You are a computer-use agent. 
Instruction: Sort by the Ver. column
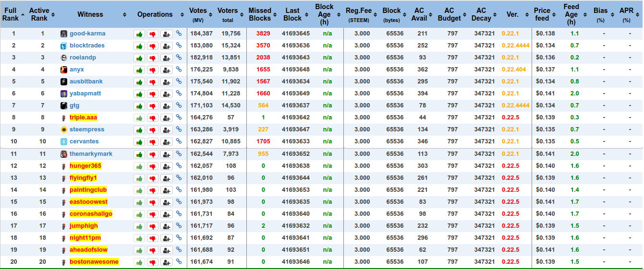515,14
